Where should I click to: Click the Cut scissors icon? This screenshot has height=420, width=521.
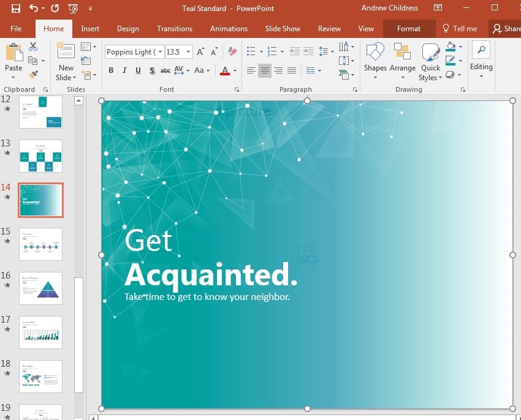[x=33, y=47]
